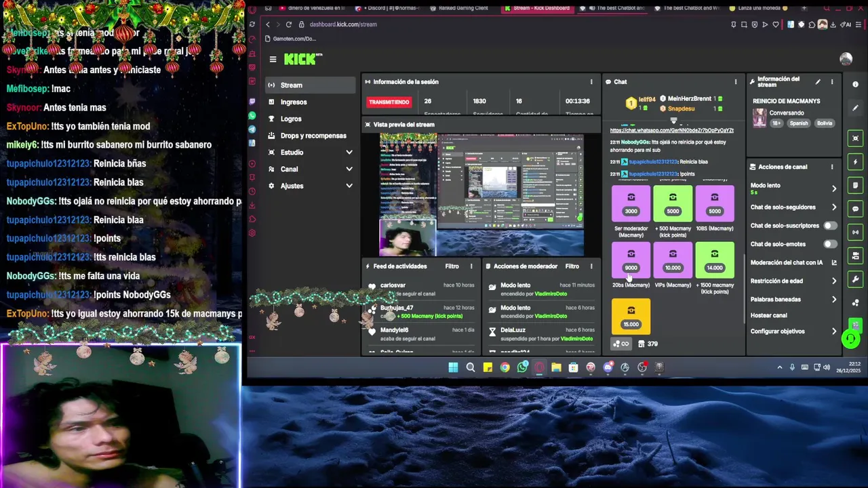Expand the Estudio sidebar section
This screenshot has width=868, height=488.
310,152
